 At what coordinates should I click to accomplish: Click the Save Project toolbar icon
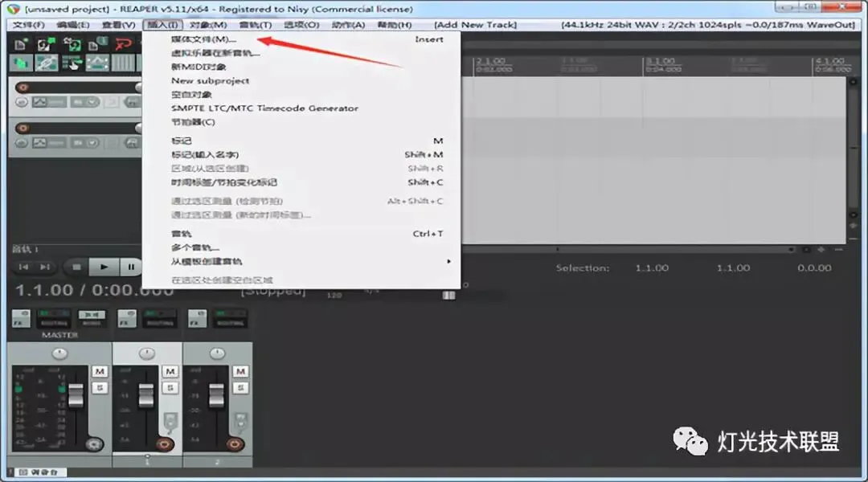(x=72, y=43)
